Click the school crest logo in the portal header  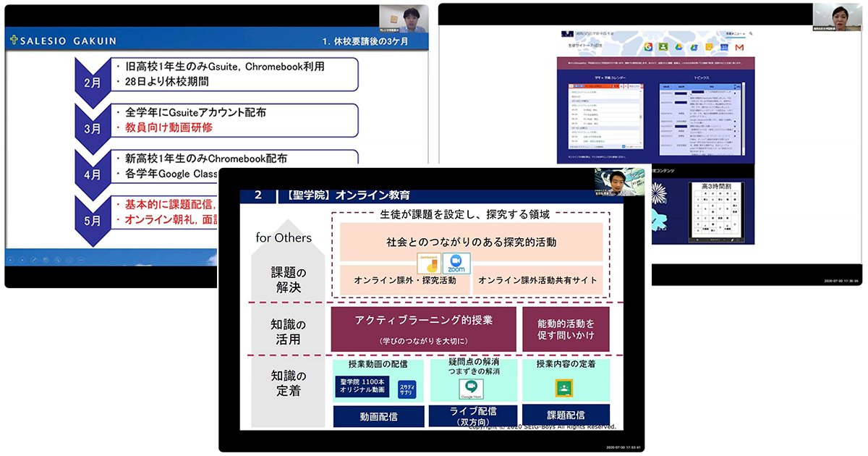[x=568, y=33]
